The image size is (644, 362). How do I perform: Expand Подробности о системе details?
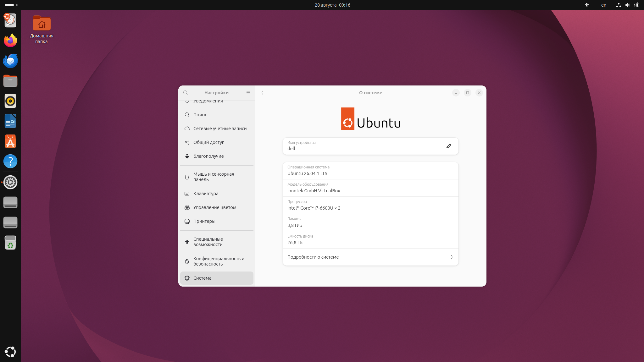click(370, 257)
